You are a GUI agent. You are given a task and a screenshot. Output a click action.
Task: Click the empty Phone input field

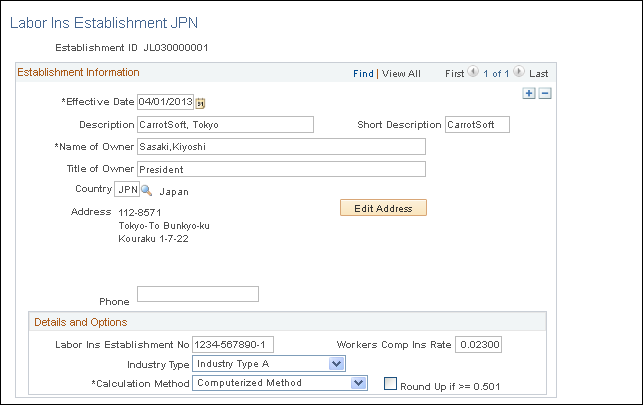[198, 294]
